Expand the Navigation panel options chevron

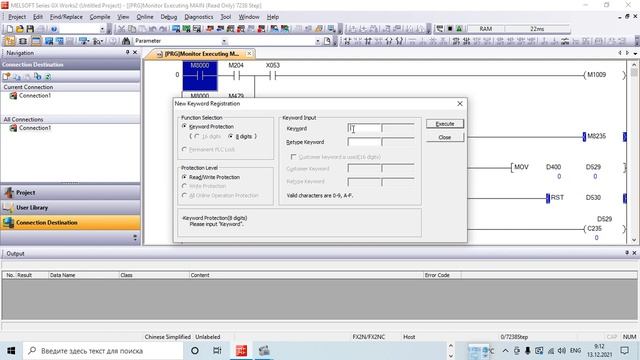pyautogui.click(x=135, y=237)
